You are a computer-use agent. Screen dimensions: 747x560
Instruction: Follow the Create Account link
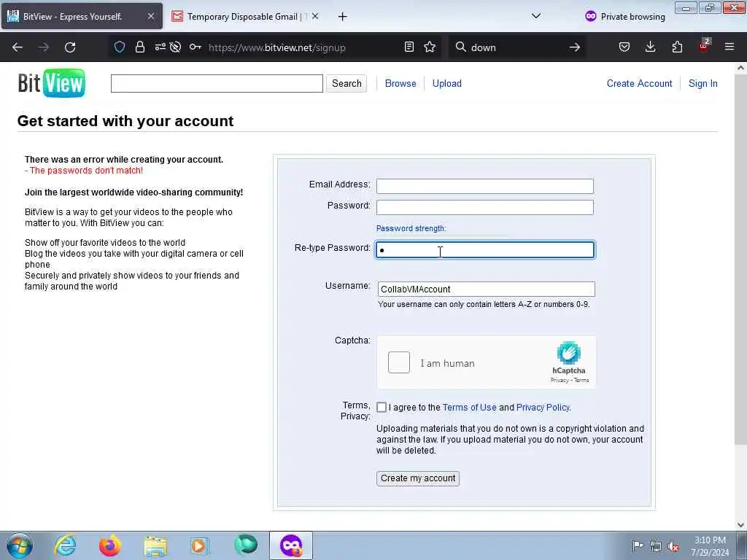pyautogui.click(x=639, y=83)
